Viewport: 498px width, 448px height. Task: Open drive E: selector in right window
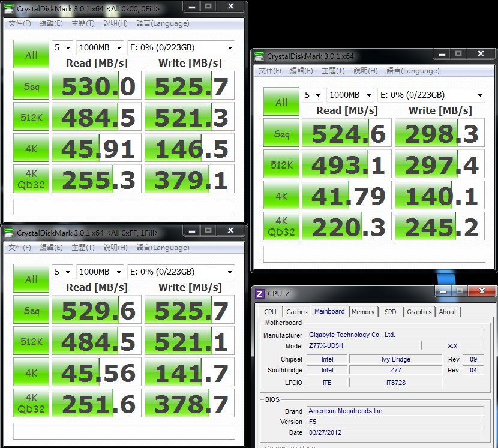pos(431,95)
